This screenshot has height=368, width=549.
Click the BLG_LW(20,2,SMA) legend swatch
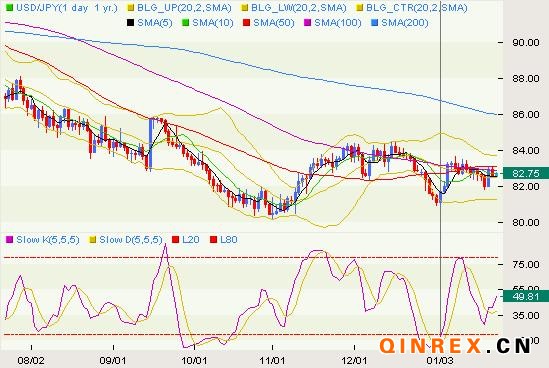pos(245,7)
